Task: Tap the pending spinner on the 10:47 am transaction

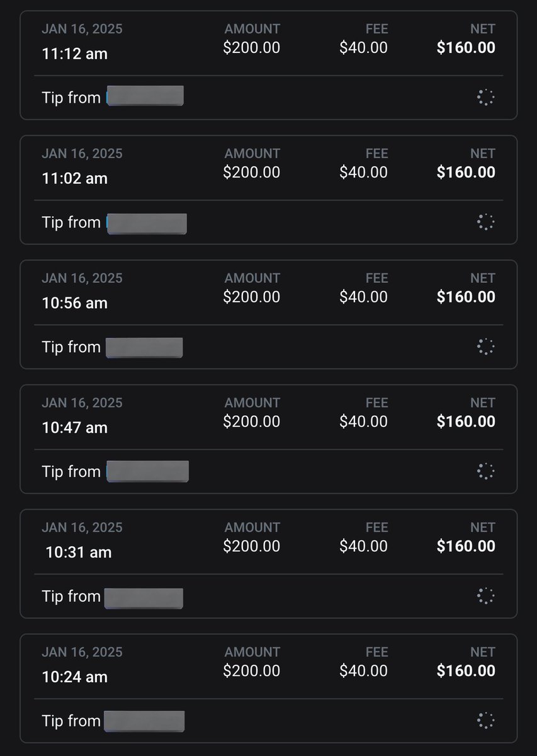Action: (486, 471)
